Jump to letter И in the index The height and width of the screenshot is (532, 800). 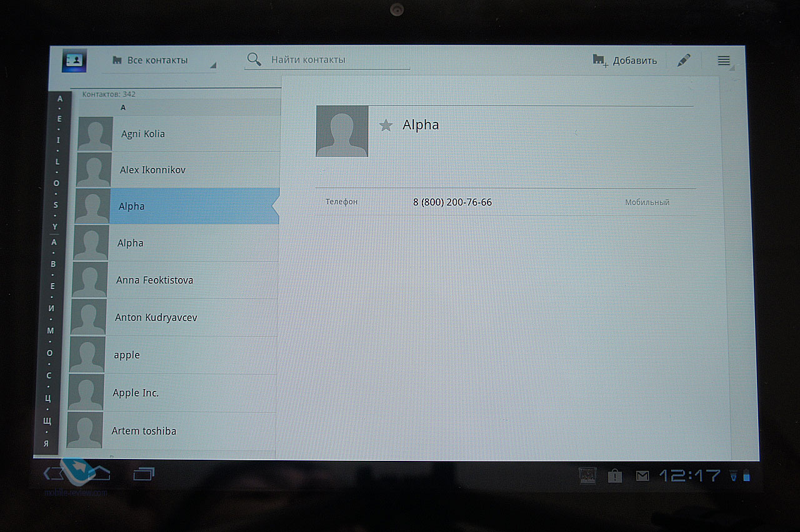[x=51, y=308]
